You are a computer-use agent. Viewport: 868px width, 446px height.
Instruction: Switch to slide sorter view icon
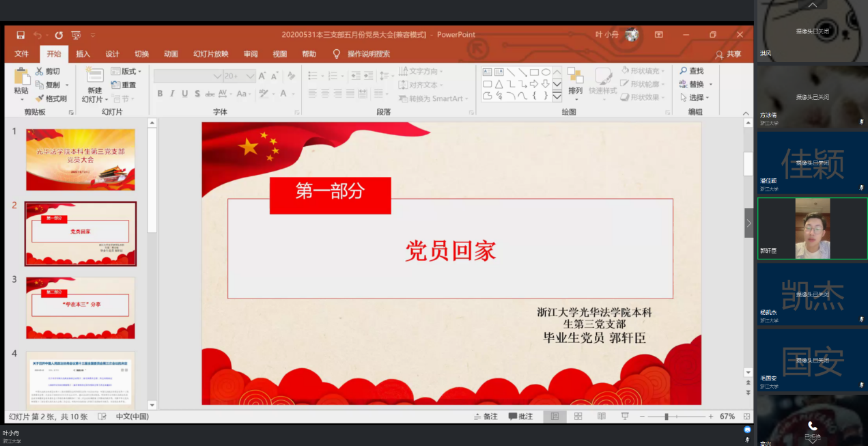point(578,416)
